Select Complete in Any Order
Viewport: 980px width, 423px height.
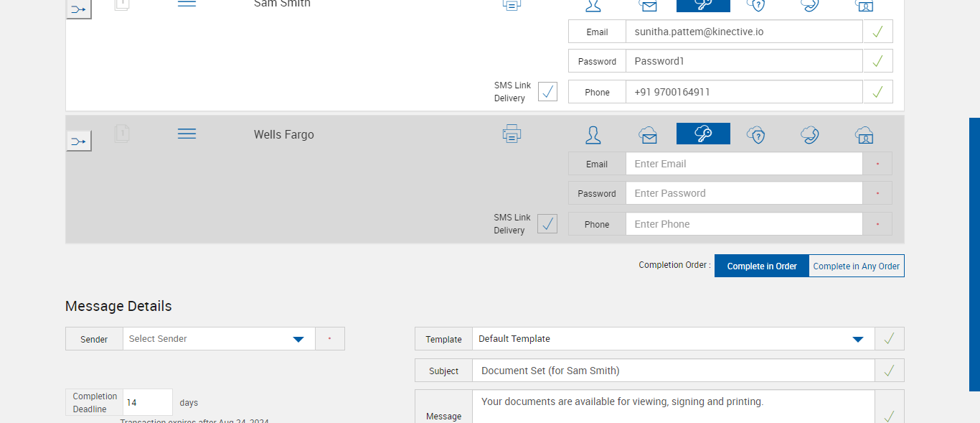856,266
